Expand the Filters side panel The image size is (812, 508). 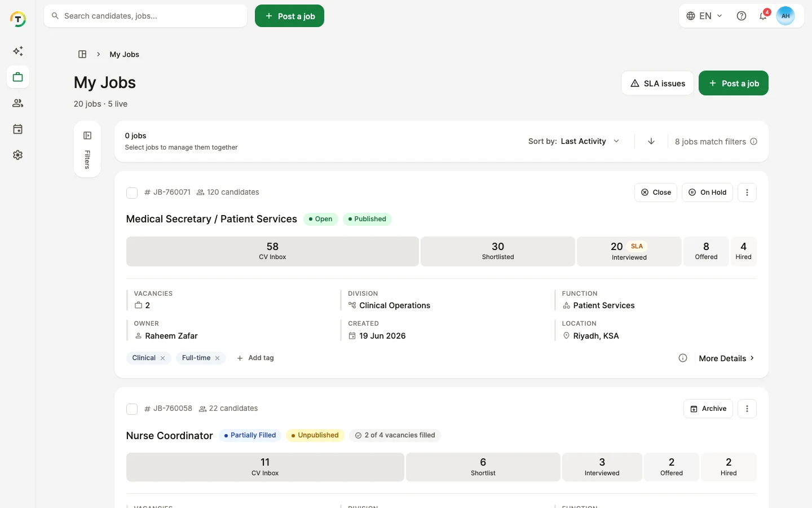click(87, 150)
